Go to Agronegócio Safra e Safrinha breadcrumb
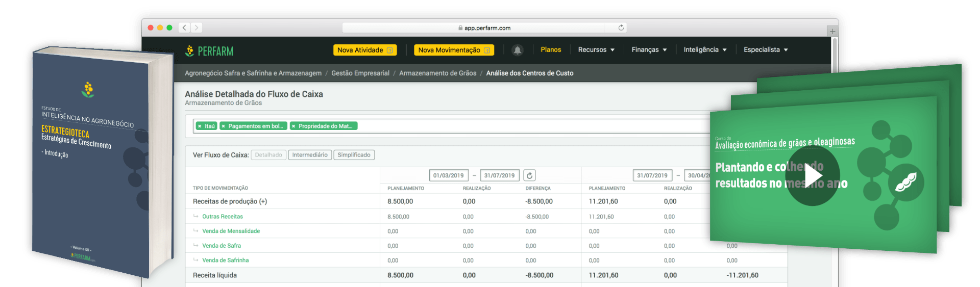 (253, 73)
